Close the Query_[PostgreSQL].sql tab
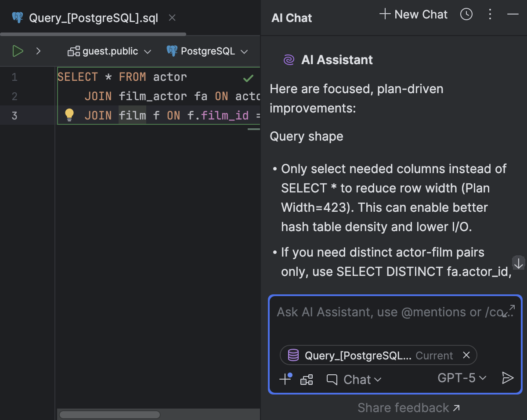Screen dimensions: 527x420 [172, 18]
